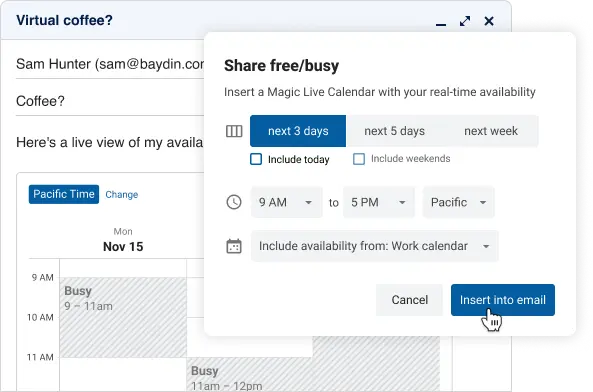Image resolution: width=593 pixels, height=392 pixels.
Task: Open the Pacific time zone dropdown
Action: click(458, 202)
